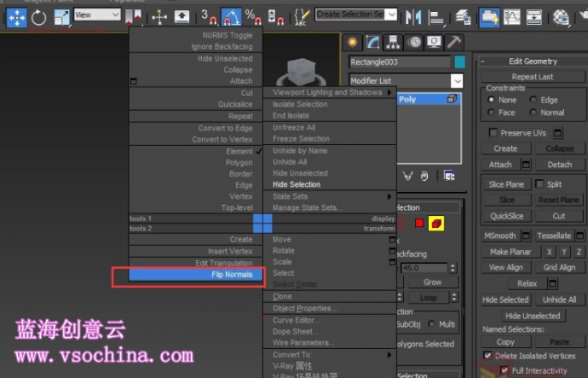The height and width of the screenshot is (378, 588).
Task: Click Hide Selection in the display menu
Action: (x=297, y=184)
